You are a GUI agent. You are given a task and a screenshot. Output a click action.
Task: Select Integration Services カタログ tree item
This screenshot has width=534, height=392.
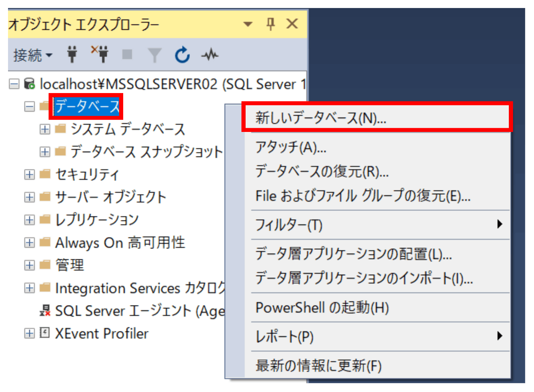tap(140, 288)
